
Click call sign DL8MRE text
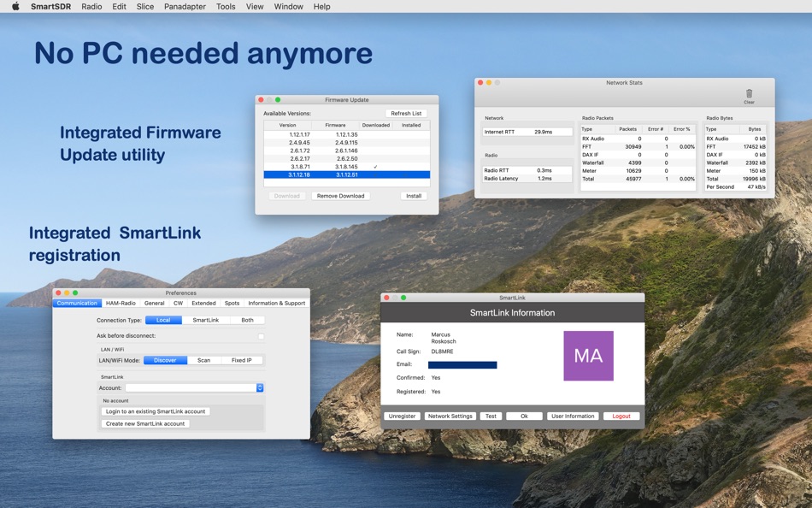click(442, 351)
